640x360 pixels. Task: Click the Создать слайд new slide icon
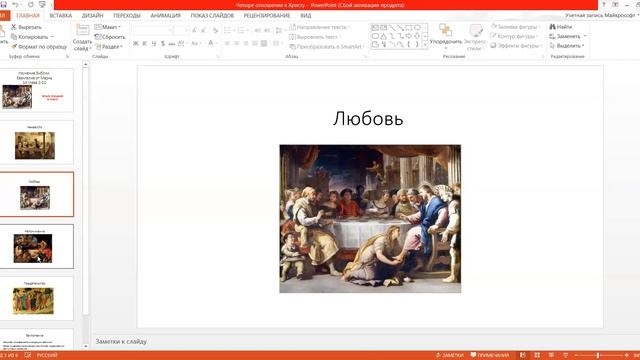point(82,30)
